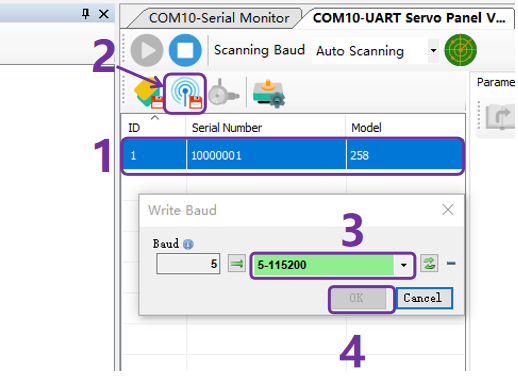Click the green arrow transfer button
Image resolution: width=518 pixels, height=379 pixels.
pos(237,264)
